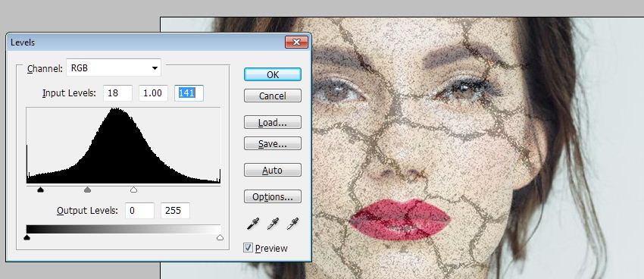Click the input white point slider
Image resolution: width=644 pixels, height=279 pixels.
(133, 190)
